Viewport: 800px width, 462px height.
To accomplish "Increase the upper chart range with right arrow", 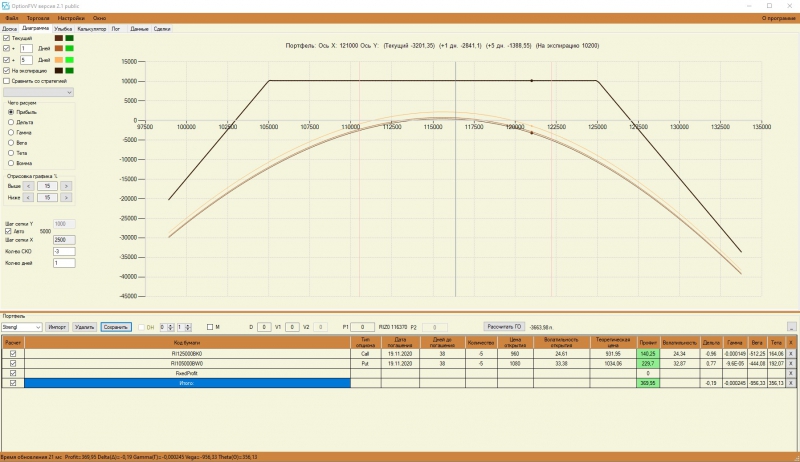I will [66, 186].
